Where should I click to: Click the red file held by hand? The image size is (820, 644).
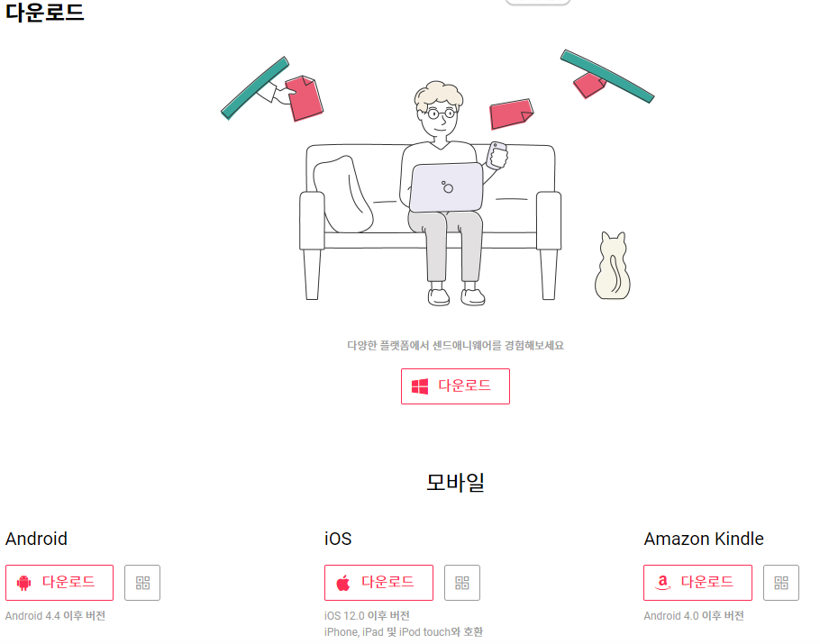(x=304, y=98)
